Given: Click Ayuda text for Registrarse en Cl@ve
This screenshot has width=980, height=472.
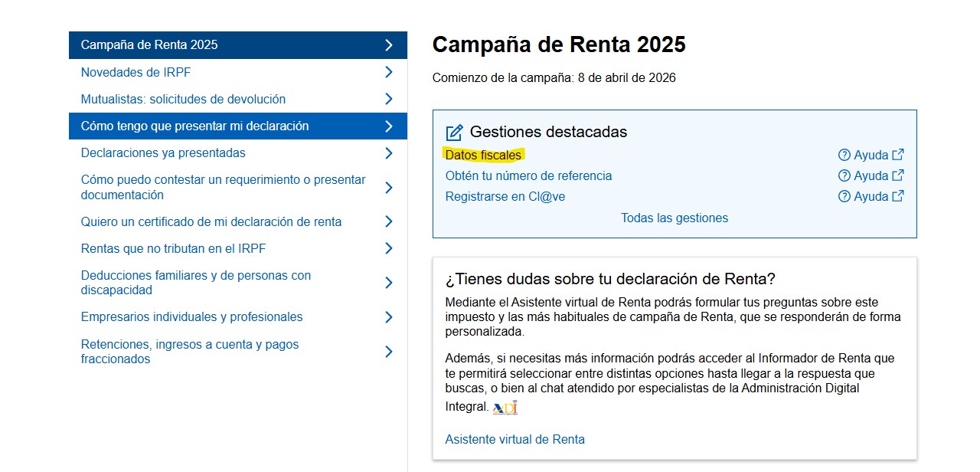Looking at the screenshot, I should (871, 196).
